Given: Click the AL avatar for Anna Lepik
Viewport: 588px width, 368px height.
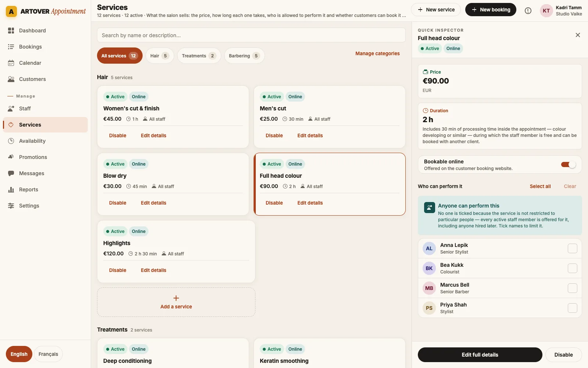Looking at the screenshot, I should [429, 248].
